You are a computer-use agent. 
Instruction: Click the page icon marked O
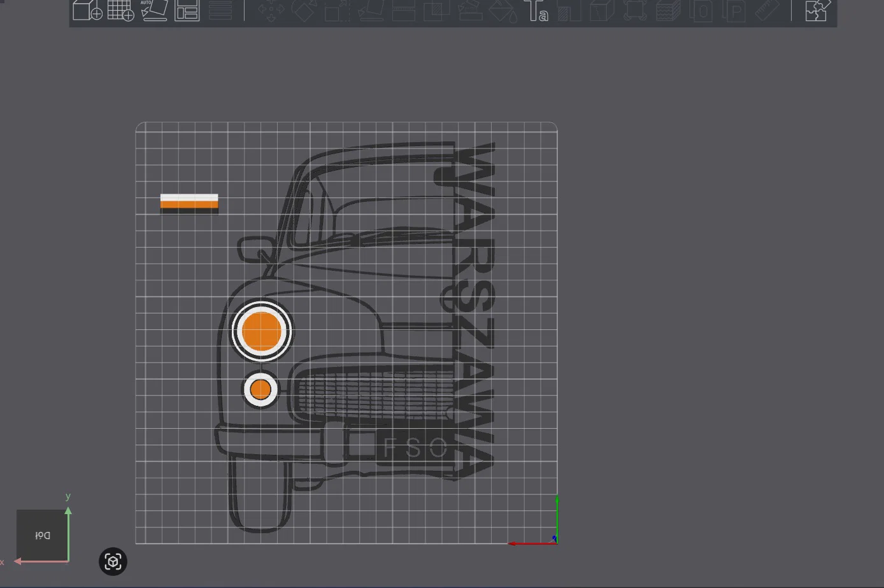(x=701, y=11)
